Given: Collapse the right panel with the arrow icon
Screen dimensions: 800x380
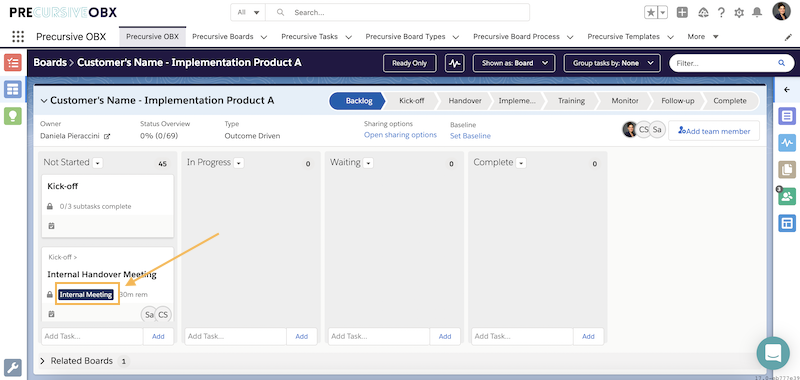Looking at the screenshot, I should [x=787, y=89].
